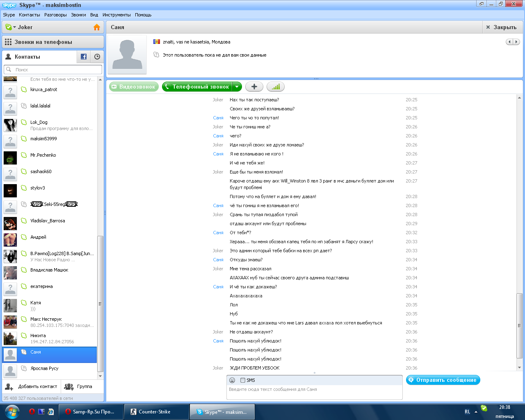
Task: Click status icon beside Андрей
Action: point(24,237)
